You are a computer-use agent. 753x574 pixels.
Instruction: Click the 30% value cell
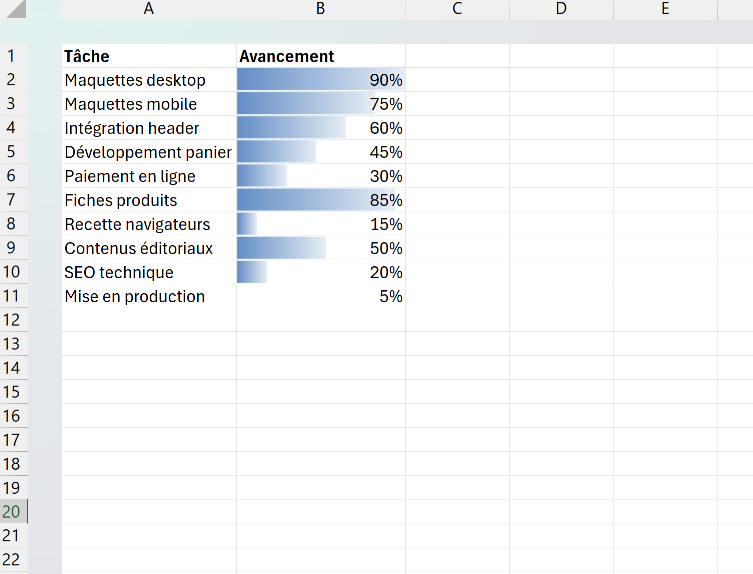coord(321,176)
